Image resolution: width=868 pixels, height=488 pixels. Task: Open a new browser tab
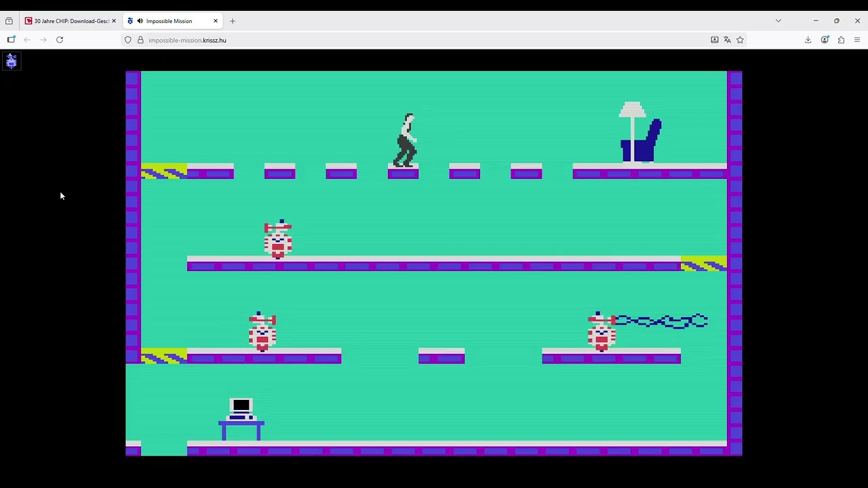coord(233,21)
